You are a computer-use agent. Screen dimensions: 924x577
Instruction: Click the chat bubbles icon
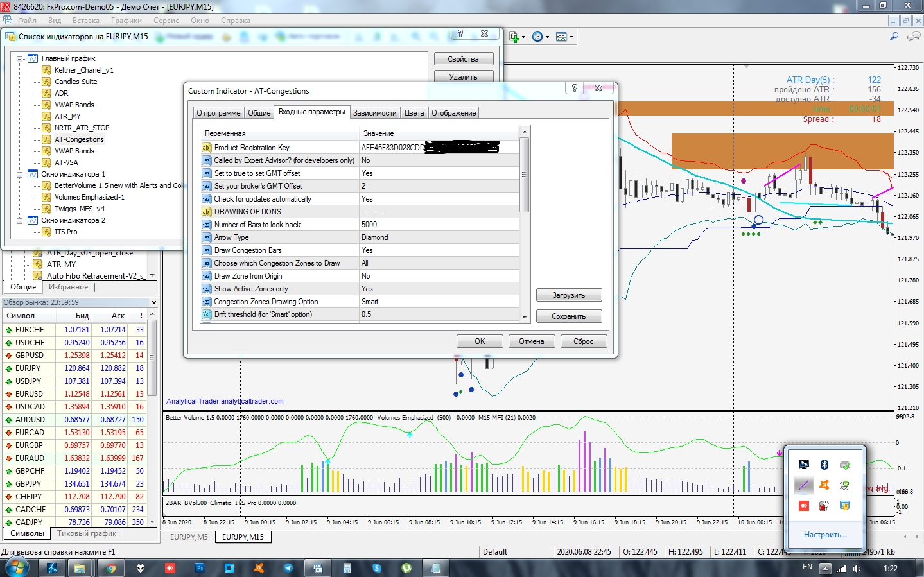tap(913, 37)
